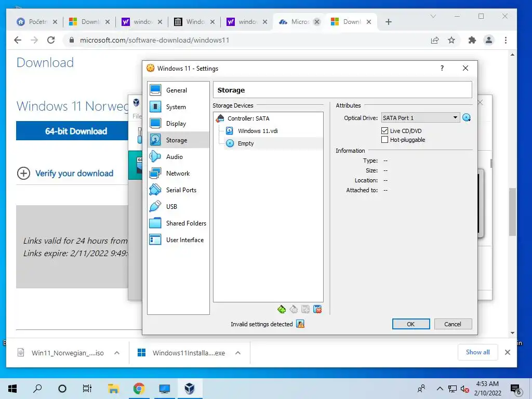Expand Verify your download section

point(65,174)
